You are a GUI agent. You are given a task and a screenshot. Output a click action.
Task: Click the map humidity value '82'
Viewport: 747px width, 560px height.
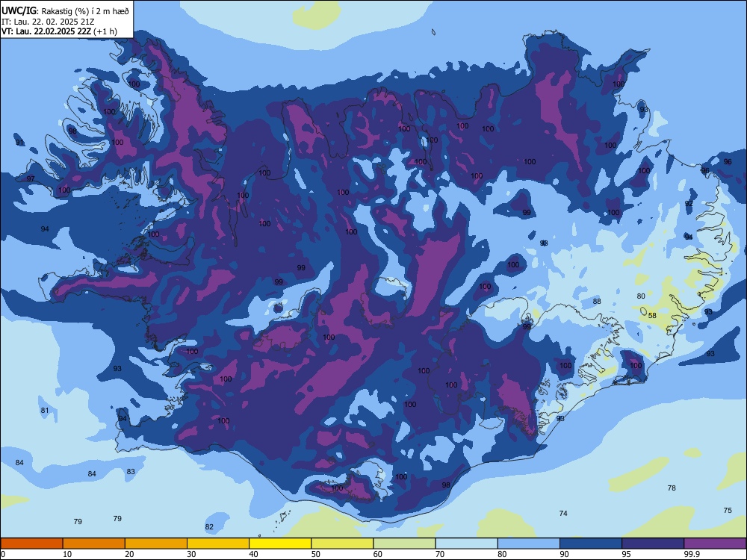tap(209, 527)
